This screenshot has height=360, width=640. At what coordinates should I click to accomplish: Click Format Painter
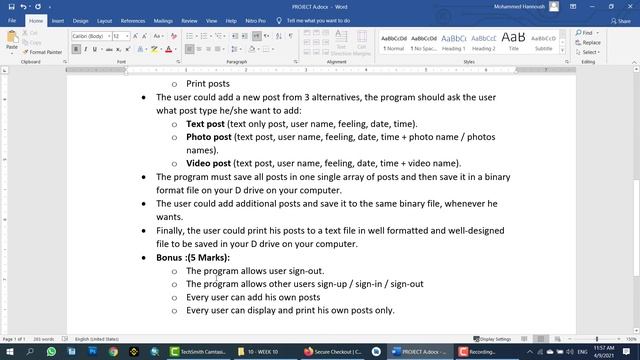pyautogui.click(x=42, y=52)
